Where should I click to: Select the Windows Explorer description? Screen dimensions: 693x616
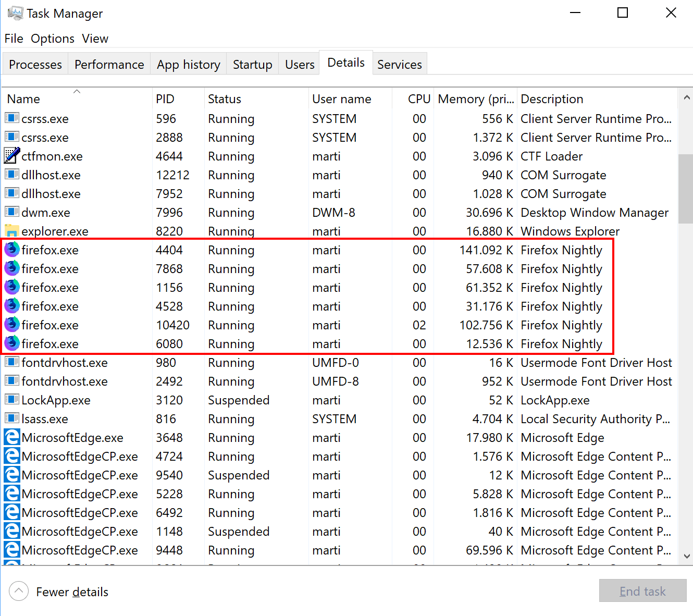click(570, 231)
